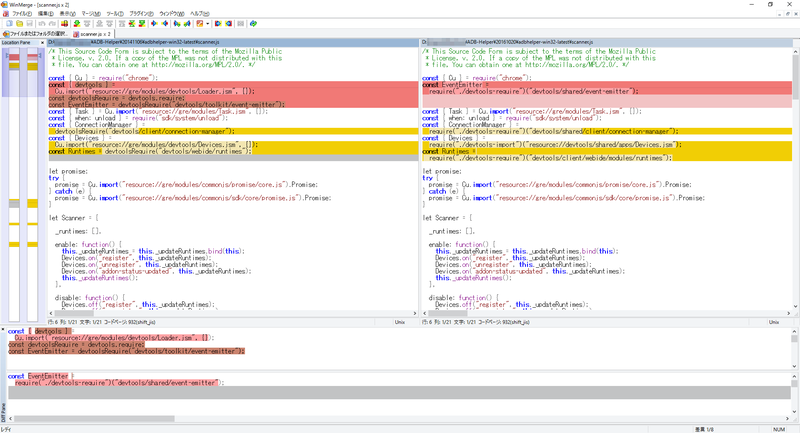This screenshot has height=433, width=800.
Task: Click left pane horizontal scrollbar right arrow
Action: coord(415,313)
